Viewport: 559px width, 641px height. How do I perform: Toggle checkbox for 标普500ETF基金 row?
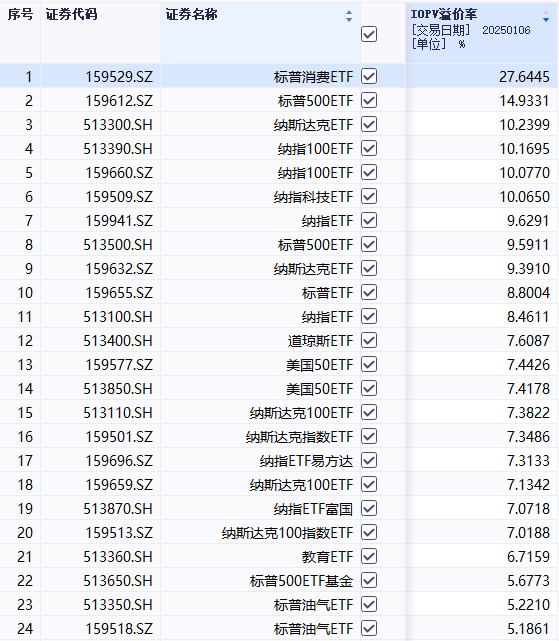(x=369, y=580)
